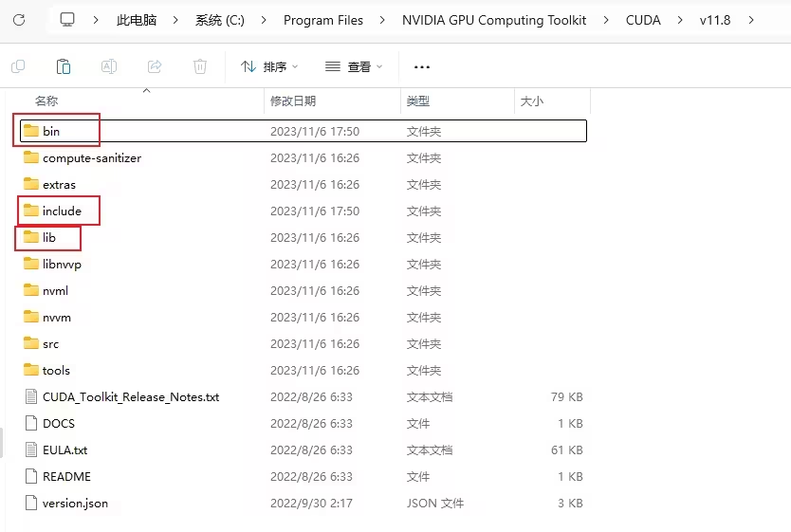Click the 79 KB size cell

pos(566,396)
